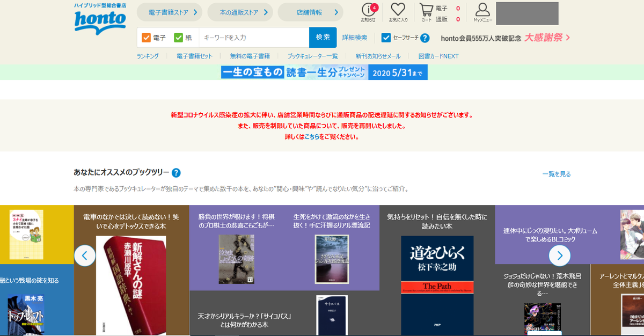Click the 読書一生分 campaign banner
Viewport: 644px width, 336px height.
click(324, 72)
